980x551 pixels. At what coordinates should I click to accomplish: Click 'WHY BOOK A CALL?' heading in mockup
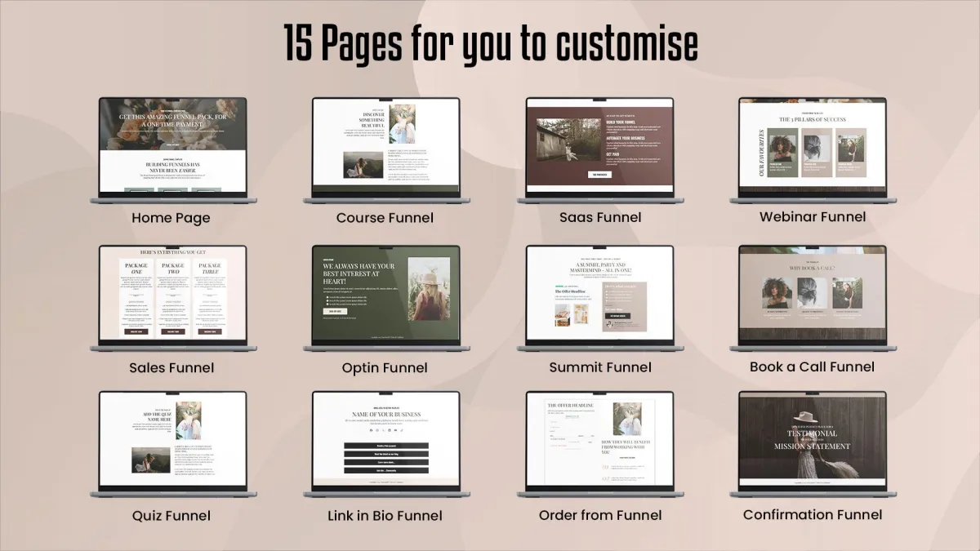point(813,269)
